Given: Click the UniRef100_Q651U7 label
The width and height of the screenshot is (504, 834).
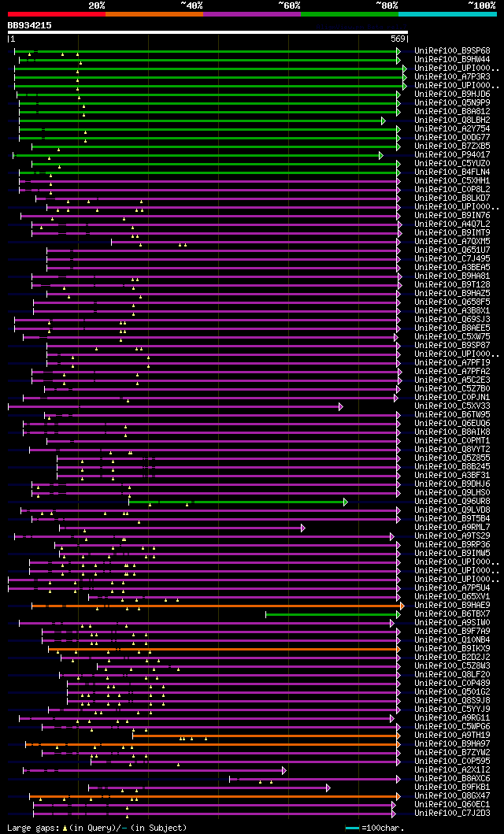Looking at the screenshot, I should coord(453,250).
